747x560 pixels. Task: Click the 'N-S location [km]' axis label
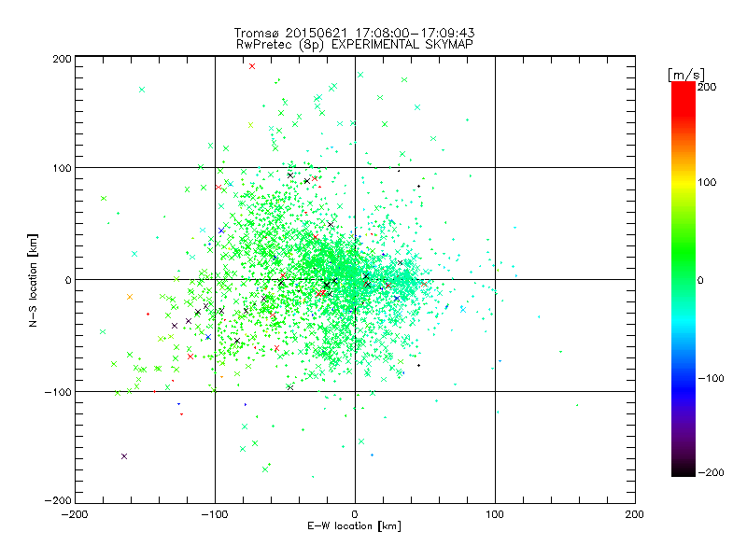pos(33,280)
